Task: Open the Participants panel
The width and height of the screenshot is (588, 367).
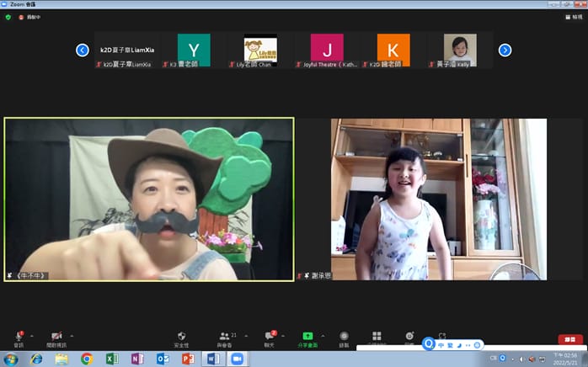Action: click(x=225, y=339)
